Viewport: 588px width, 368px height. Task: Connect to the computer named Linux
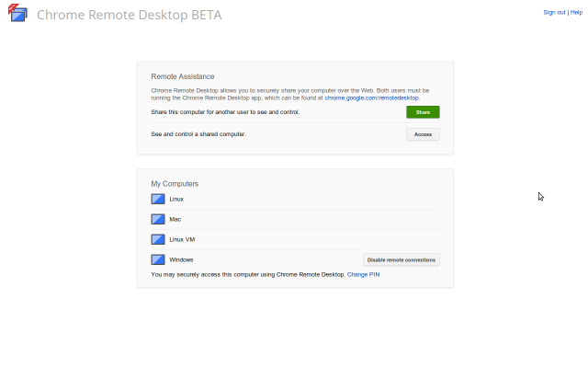[x=176, y=199]
